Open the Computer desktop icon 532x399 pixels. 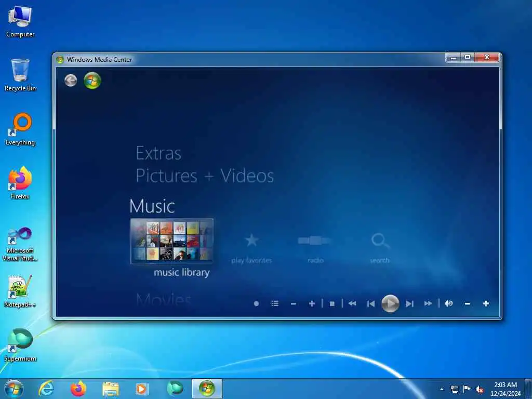tap(20, 22)
